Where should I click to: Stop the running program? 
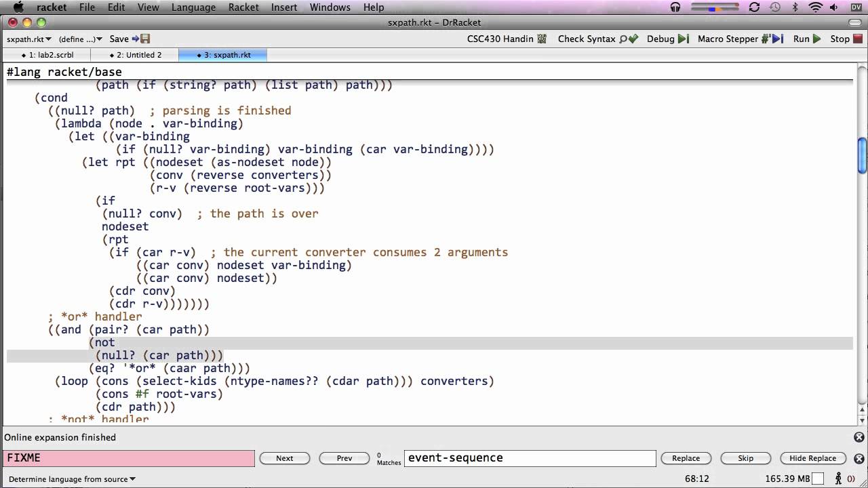pos(846,39)
